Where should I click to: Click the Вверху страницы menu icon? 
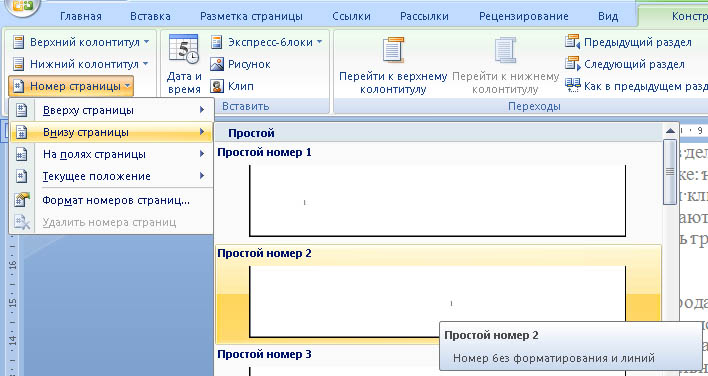(x=22, y=110)
